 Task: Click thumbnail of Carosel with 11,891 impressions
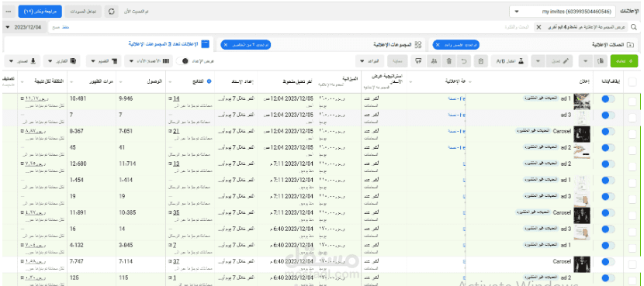(582, 215)
